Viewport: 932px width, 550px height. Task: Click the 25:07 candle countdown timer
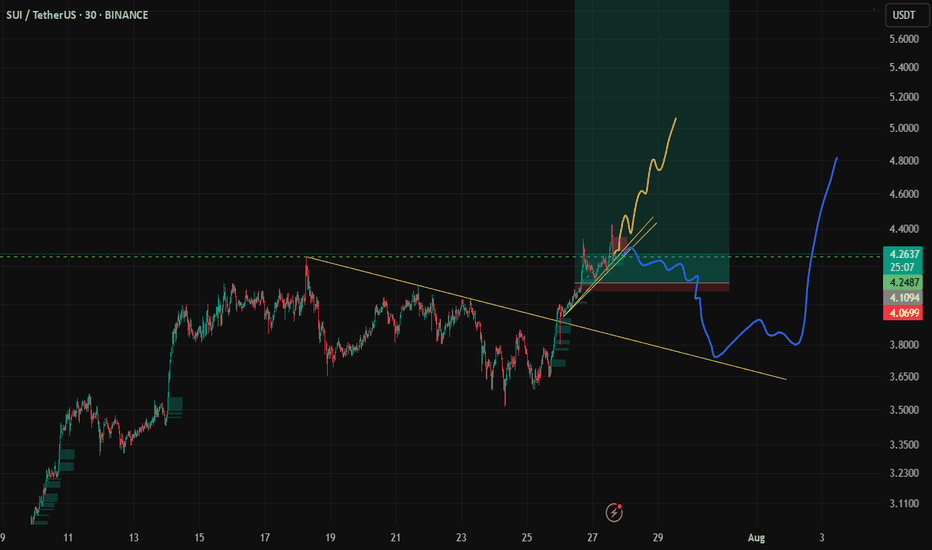point(903,268)
